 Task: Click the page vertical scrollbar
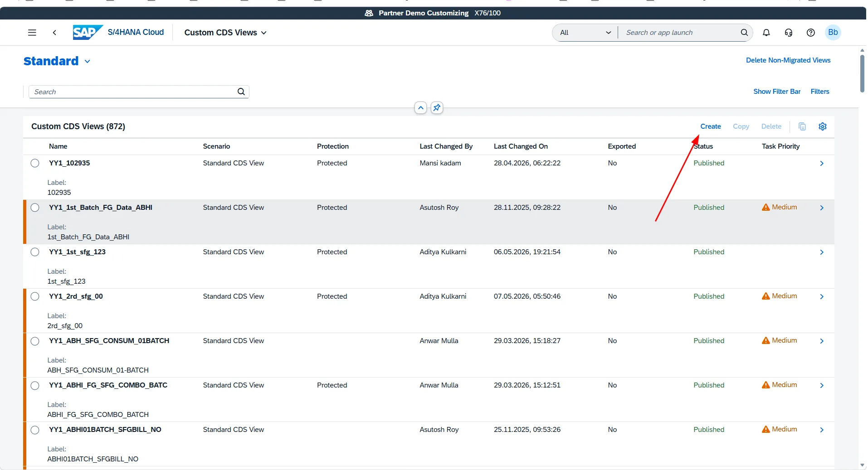tap(862, 73)
